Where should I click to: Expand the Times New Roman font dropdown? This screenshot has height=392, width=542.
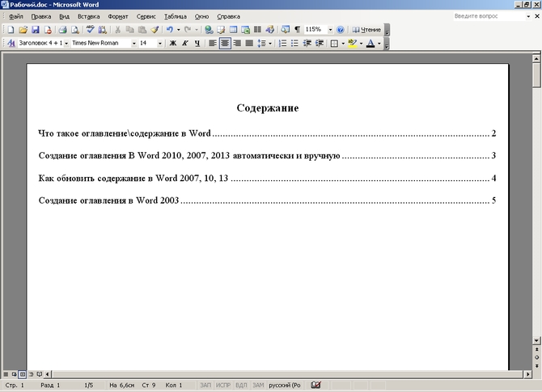coord(133,44)
